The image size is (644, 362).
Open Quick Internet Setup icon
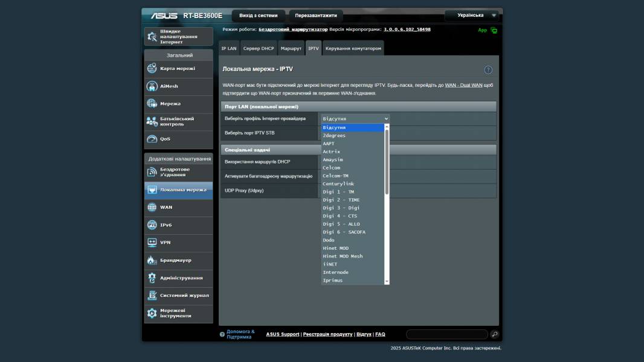[x=152, y=36]
